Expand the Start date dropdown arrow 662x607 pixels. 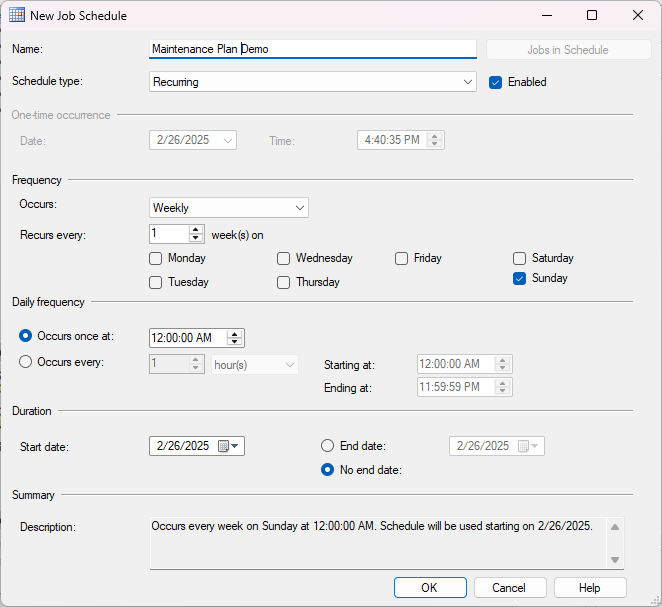(x=235, y=446)
